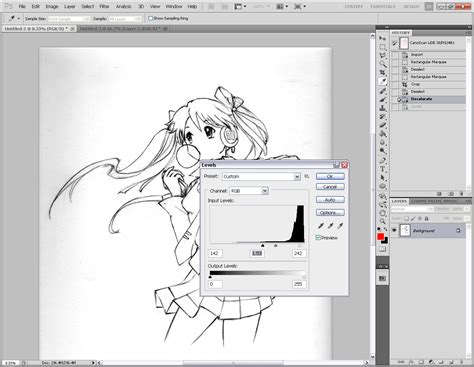Click the delete state trash icon in History

[x=461, y=194]
